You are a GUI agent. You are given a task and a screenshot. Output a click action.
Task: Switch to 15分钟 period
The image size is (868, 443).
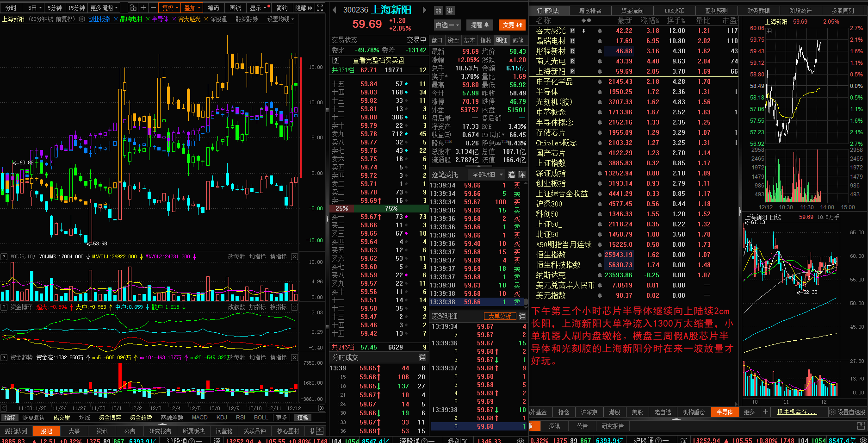tap(77, 8)
